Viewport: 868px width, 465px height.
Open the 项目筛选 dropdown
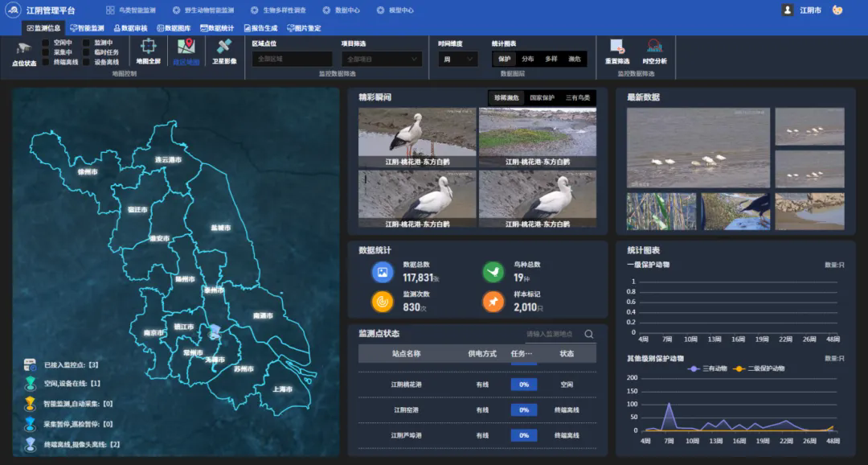tap(382, 59)
